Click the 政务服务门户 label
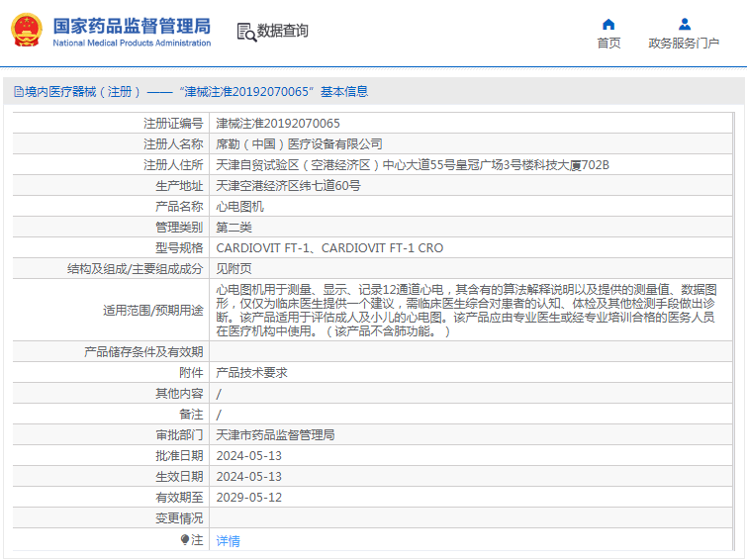 pyautogui.click(x=684, y=44)
